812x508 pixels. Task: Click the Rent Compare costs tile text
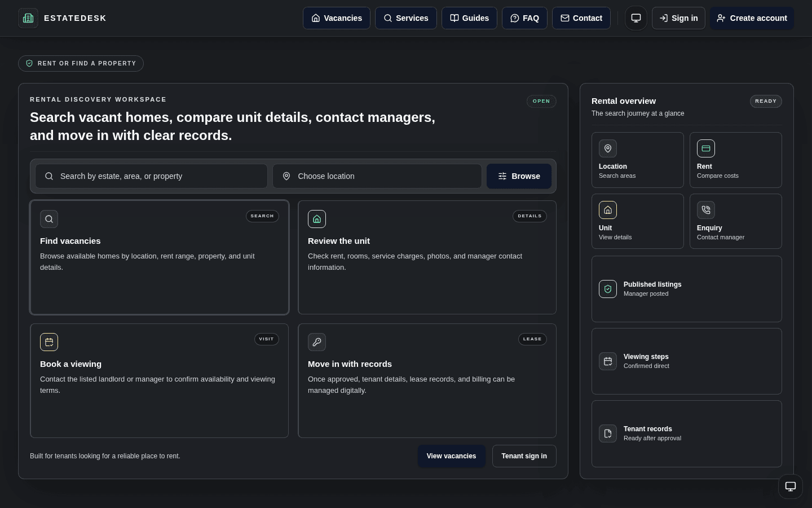coord(718,171)
